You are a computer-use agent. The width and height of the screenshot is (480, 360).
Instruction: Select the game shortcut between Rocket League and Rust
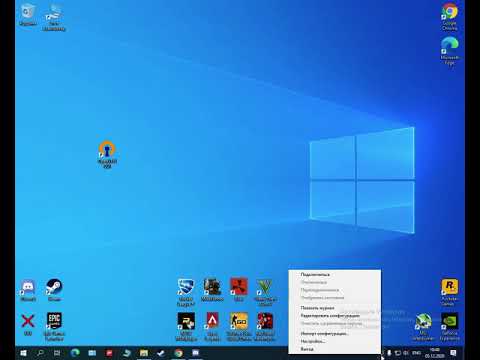(x=212, y=289)
